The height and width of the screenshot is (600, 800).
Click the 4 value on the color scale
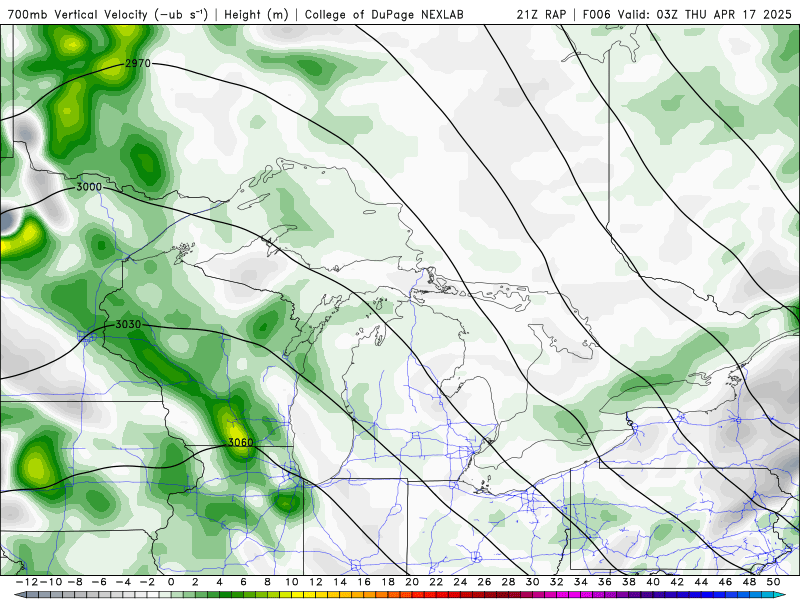[x=219, y=582]
